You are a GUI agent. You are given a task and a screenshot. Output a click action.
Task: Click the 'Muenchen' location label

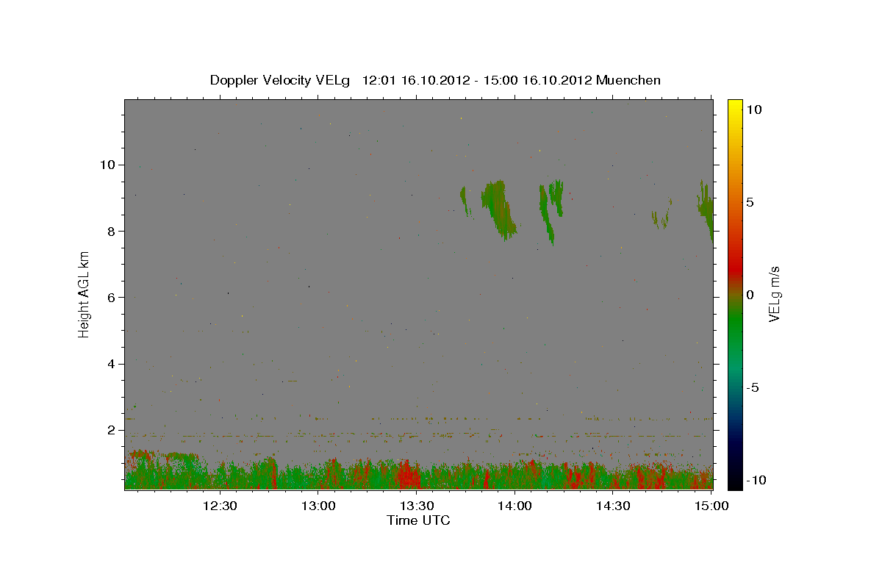[628, 80]
